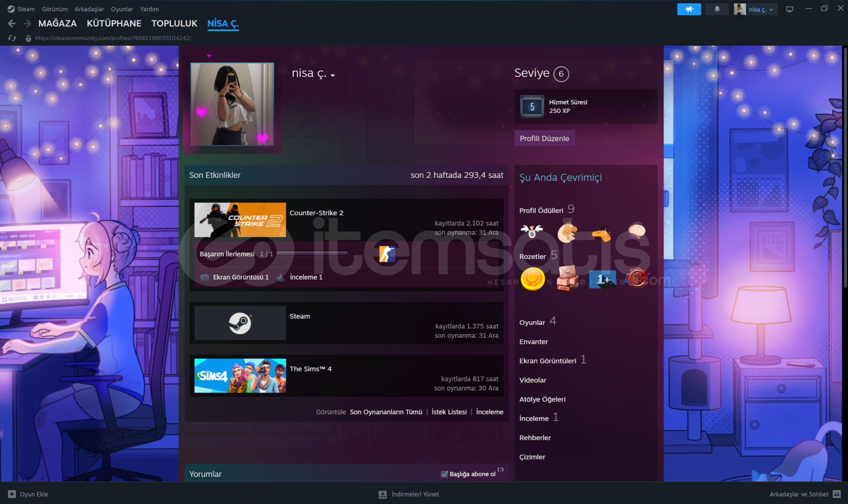The image size is (848, 504).
Task: Open the Atölye Öğeleri sidebar link
Action: click(x=543, y=399)
